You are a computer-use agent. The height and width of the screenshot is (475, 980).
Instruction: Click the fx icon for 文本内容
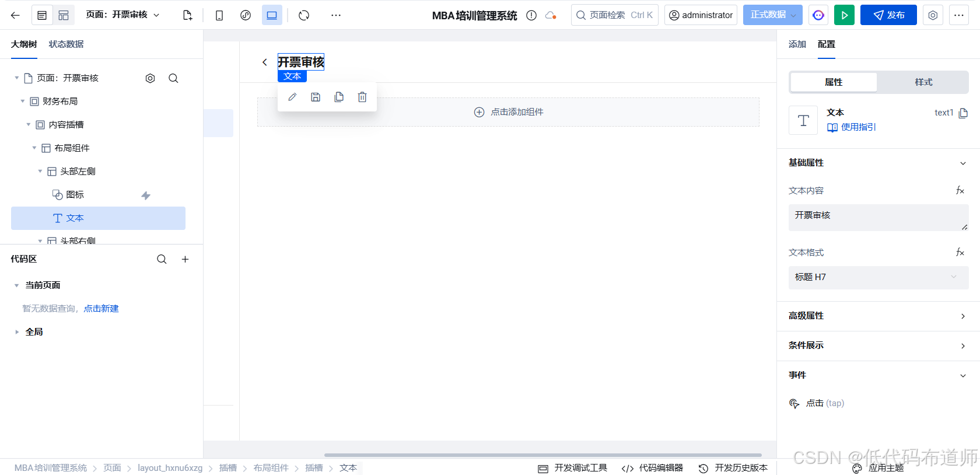coord(960,191)
